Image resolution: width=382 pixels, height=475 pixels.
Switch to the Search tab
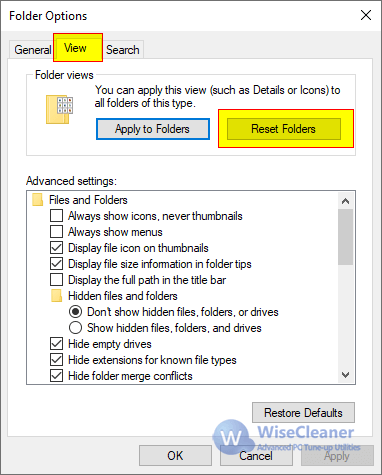123,50
